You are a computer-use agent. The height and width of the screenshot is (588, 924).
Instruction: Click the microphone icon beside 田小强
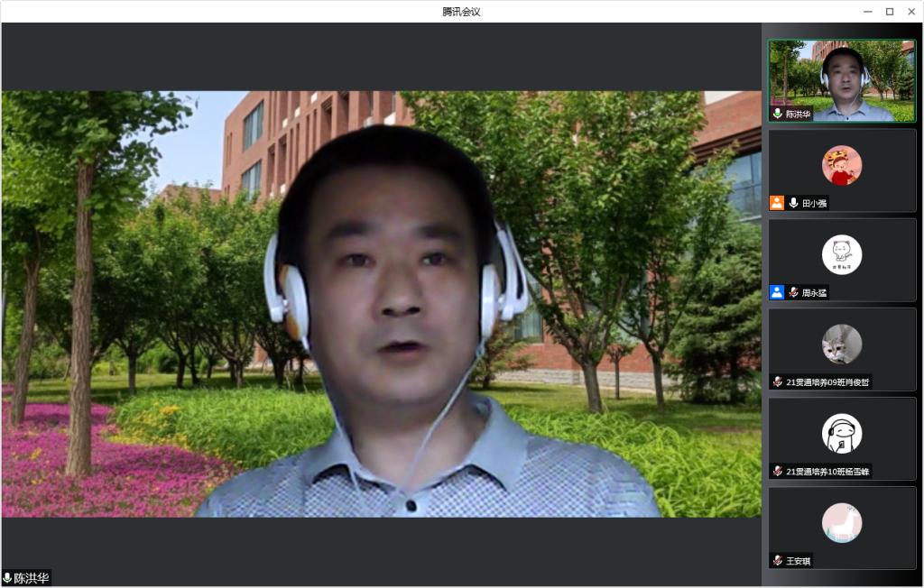[x=794, y=202]
